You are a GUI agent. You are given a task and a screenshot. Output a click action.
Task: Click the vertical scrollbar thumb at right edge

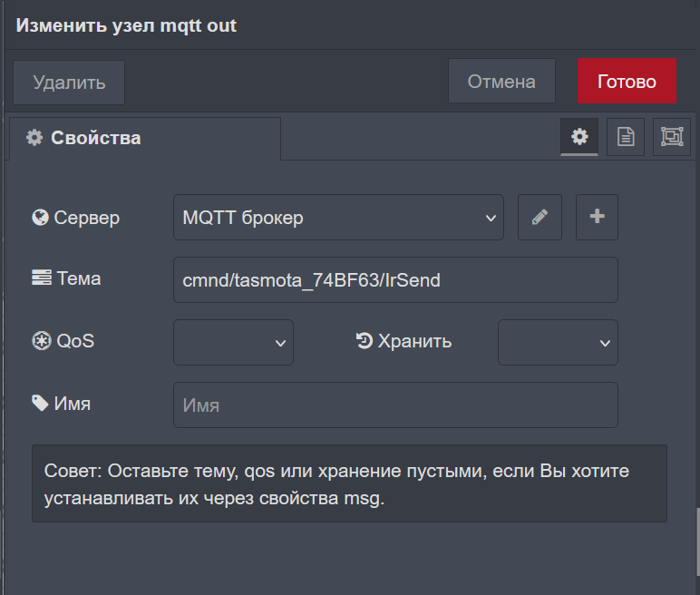point(697,541)
